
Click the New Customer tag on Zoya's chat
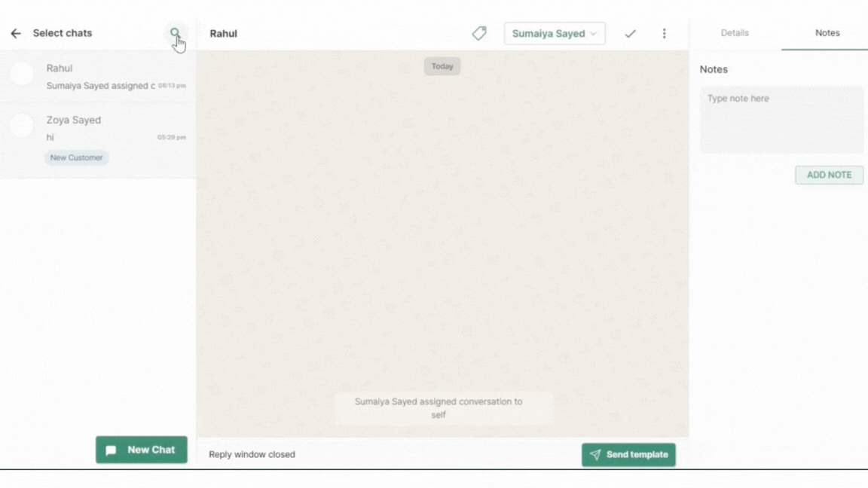pos(76,158)
